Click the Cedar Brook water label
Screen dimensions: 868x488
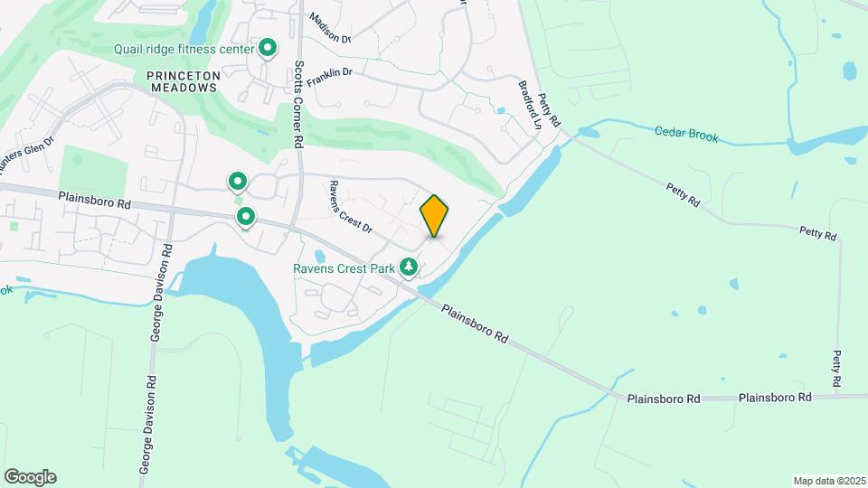(x=686, y=135)
